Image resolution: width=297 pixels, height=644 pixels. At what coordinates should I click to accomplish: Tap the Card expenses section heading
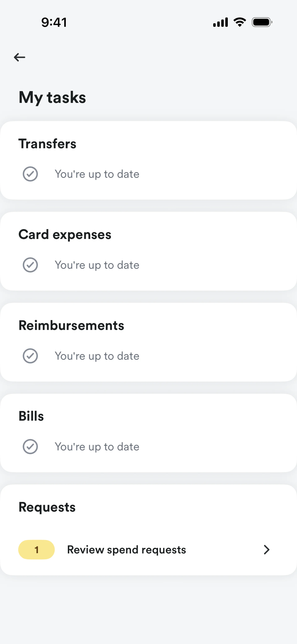tap(65, 235)
